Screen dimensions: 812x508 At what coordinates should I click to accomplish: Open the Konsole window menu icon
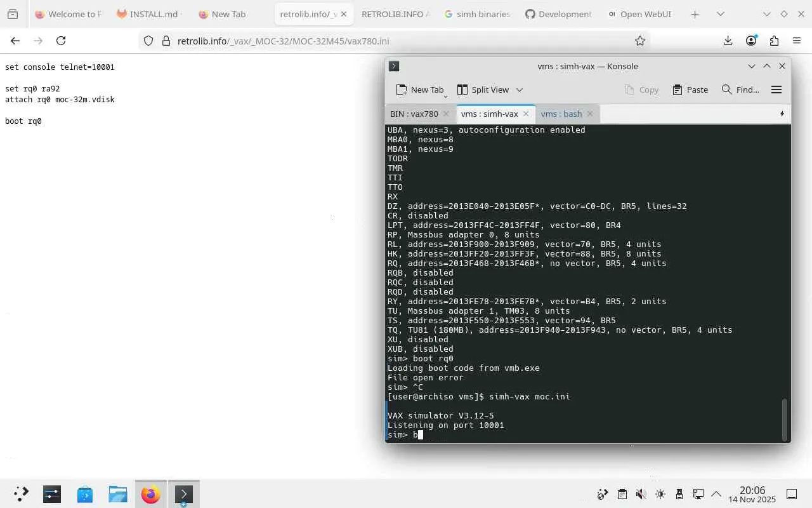tap(394, 66)
